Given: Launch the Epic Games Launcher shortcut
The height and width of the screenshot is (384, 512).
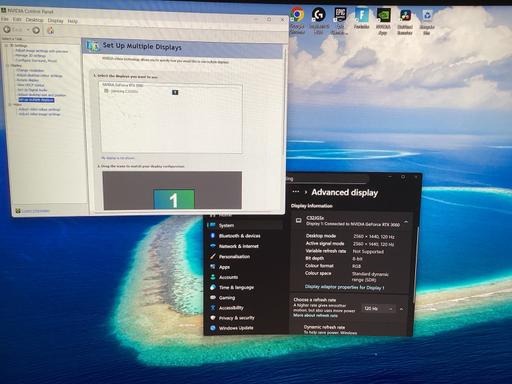Looking at the screenshot, I should coord(340,15).
